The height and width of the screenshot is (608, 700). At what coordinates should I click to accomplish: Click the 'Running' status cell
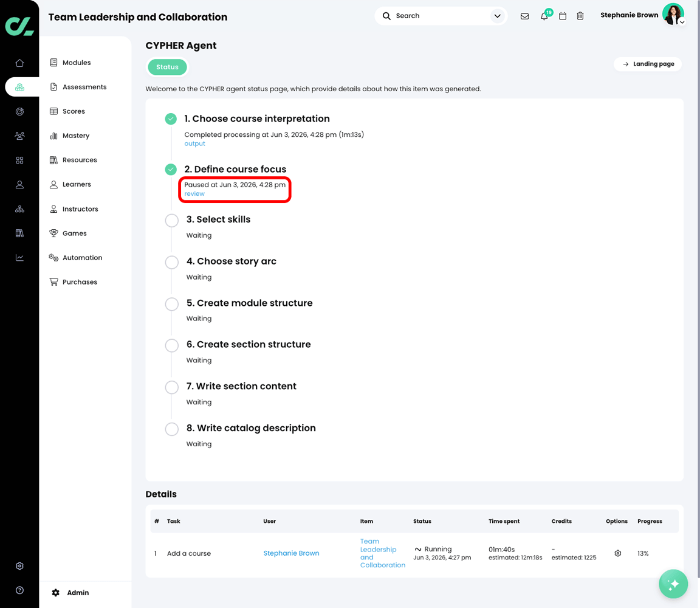coord(437,549)
